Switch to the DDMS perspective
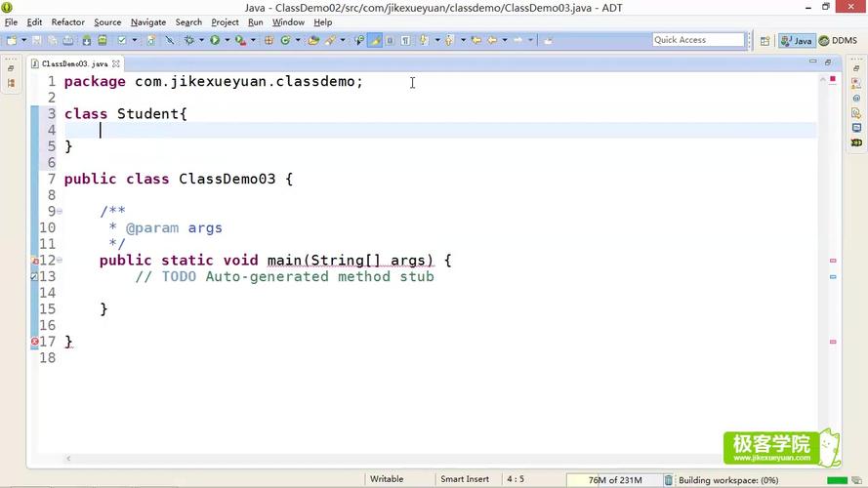This screenshot has height=488, width=868. point(838,41)
